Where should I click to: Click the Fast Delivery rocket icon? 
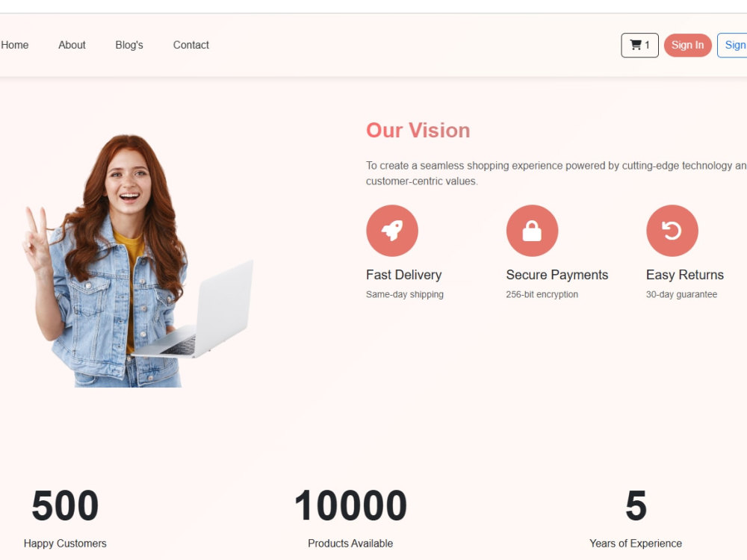(392, 231)
